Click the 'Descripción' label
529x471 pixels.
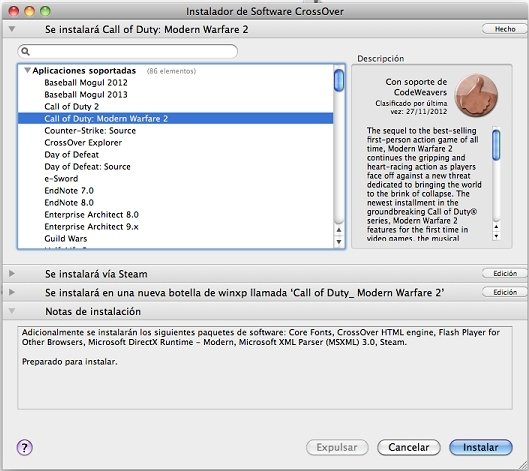pos(381,59)
